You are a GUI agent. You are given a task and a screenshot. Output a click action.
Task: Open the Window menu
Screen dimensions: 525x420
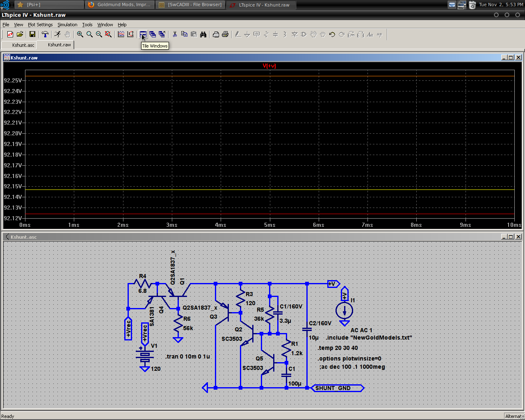click(x=105, y=25)
